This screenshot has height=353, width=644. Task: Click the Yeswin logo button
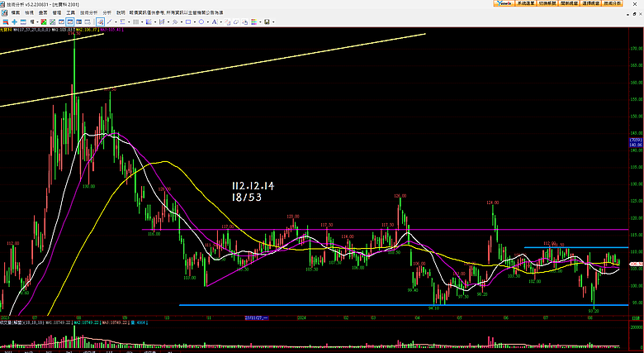tap(504, 3)
